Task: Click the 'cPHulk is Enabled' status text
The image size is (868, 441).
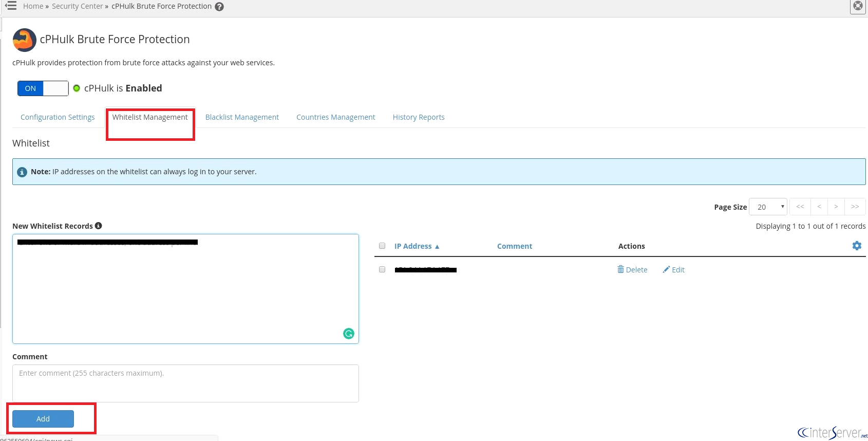Action: (x=123, y=88)
